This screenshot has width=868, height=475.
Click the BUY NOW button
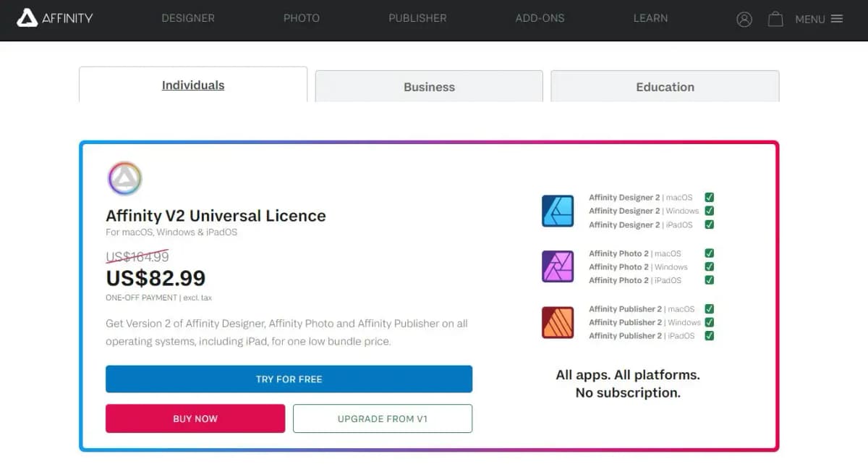(195, 419)
